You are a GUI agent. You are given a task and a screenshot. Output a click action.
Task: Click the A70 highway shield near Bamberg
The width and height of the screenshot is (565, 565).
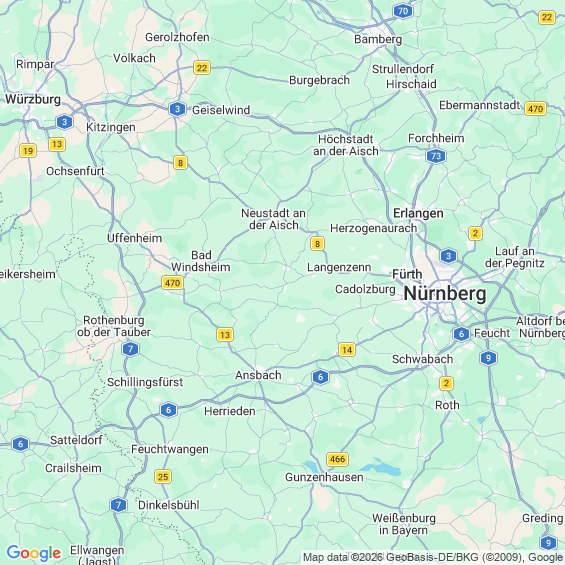[x=403, y=11]
